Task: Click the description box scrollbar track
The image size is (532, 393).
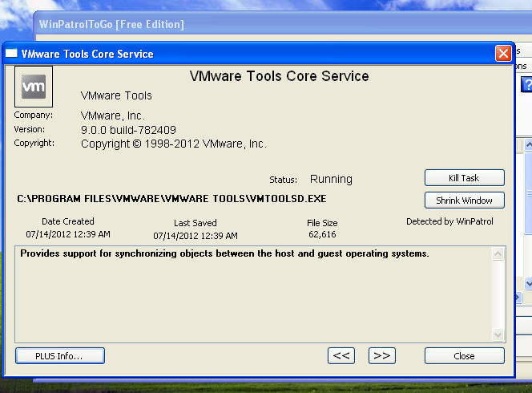Action: pyautogui.click(x=498, y=294)
